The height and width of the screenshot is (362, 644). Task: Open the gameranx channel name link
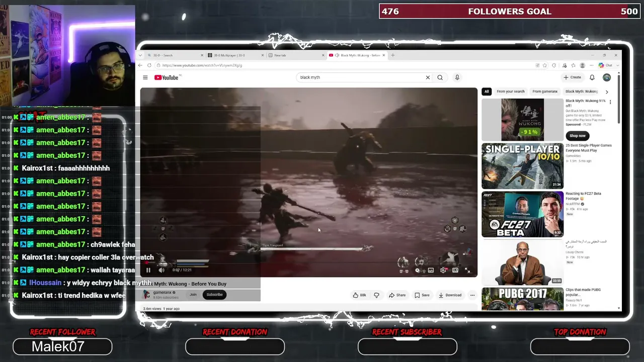[163, 293]
